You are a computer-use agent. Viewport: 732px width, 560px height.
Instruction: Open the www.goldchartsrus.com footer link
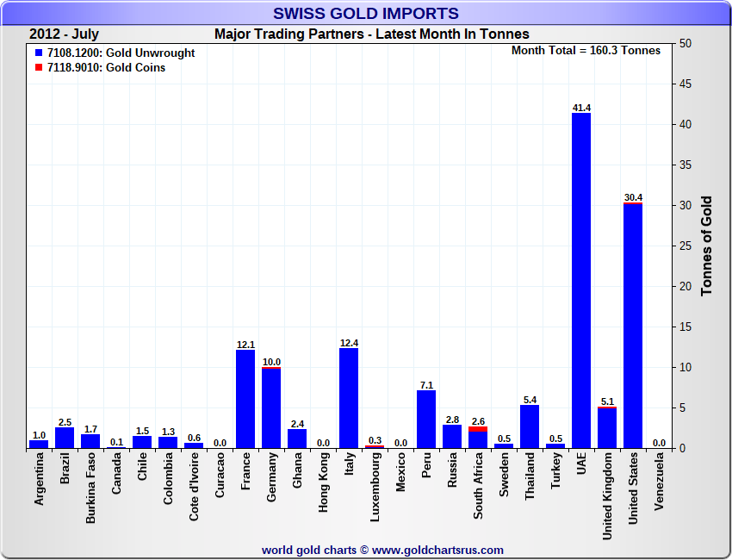437,550
